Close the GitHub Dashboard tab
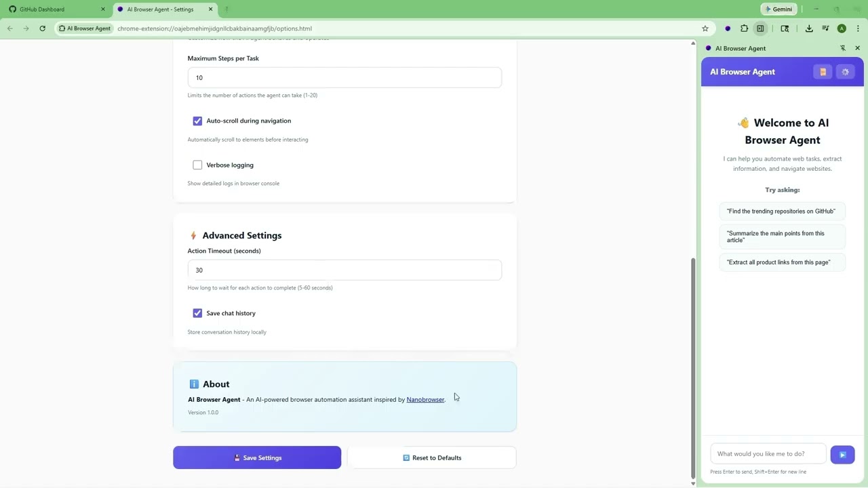The width and height of the screenshot is (868, 488). (103, 9)
